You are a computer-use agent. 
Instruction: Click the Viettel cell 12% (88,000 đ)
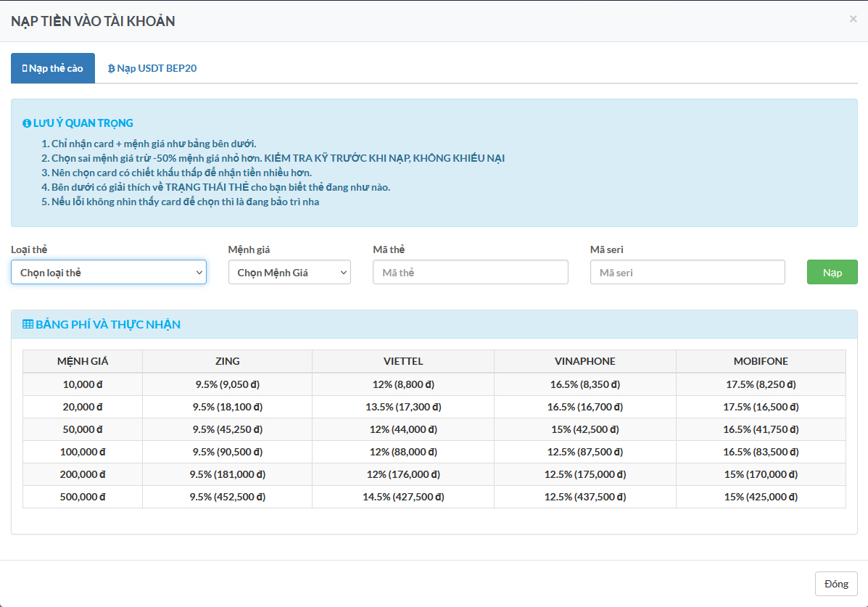[403, 452]
